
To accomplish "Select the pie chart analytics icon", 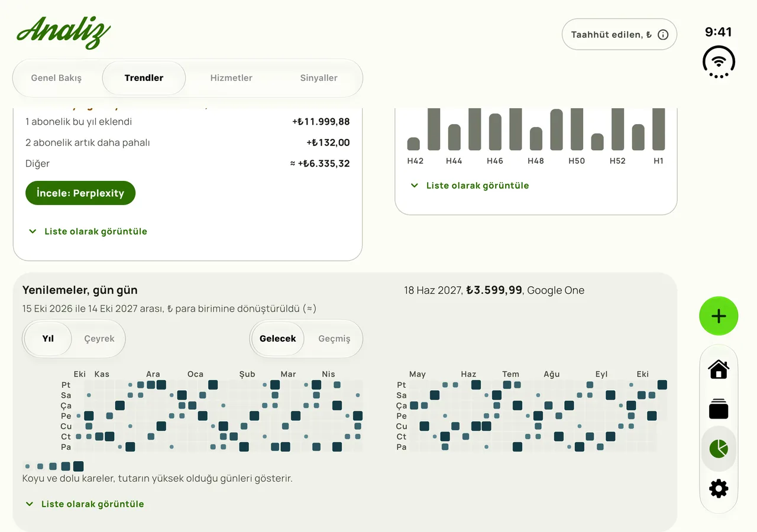I will (x=719, y=449).
